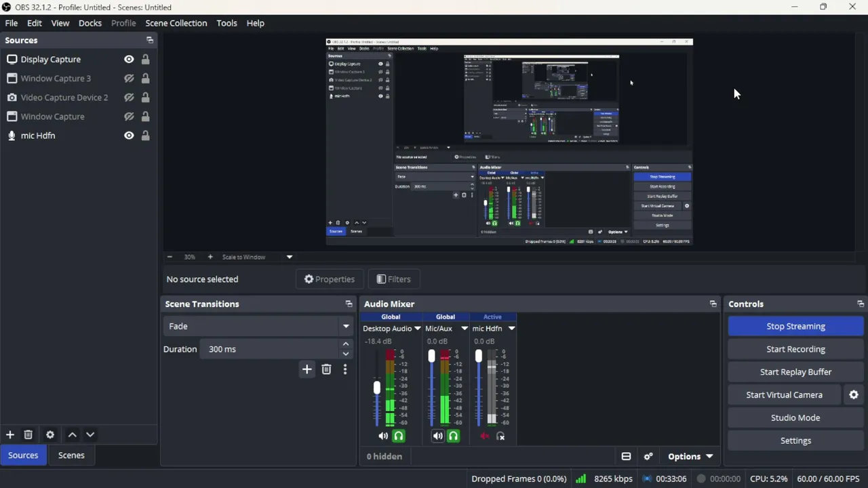Lock the Display Capture source
Image resolution: width=868 pixels, height=488 pixels.
145,59
